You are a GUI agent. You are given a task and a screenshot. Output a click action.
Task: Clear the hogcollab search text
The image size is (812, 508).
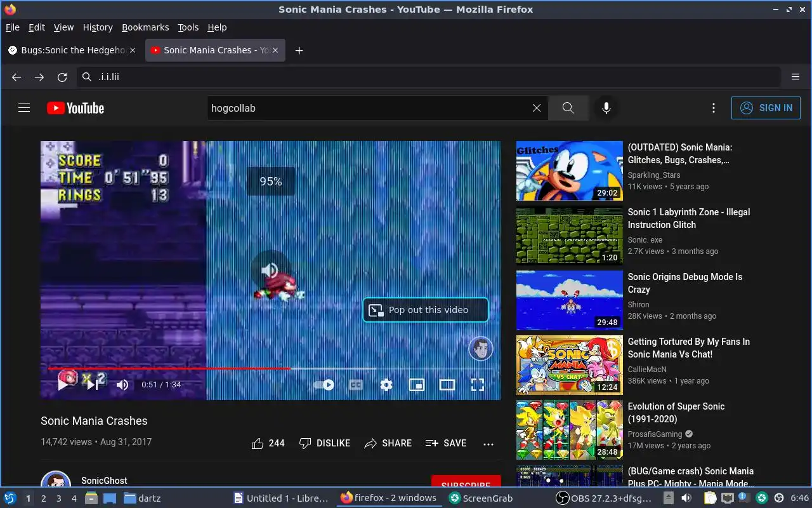[537, 108]
